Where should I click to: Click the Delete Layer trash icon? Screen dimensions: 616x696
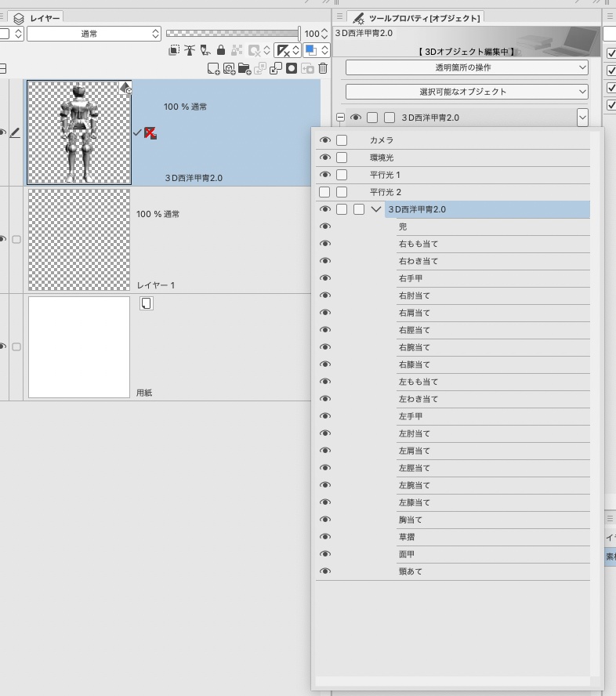point(323,68)
